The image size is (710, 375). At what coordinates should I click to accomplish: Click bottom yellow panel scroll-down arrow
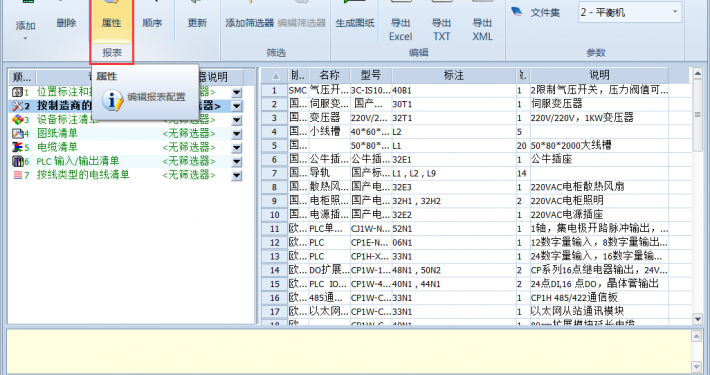(x=697, y=366)
